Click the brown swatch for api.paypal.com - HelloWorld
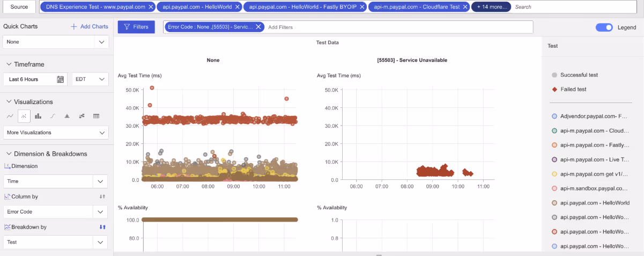 [554, 203]
